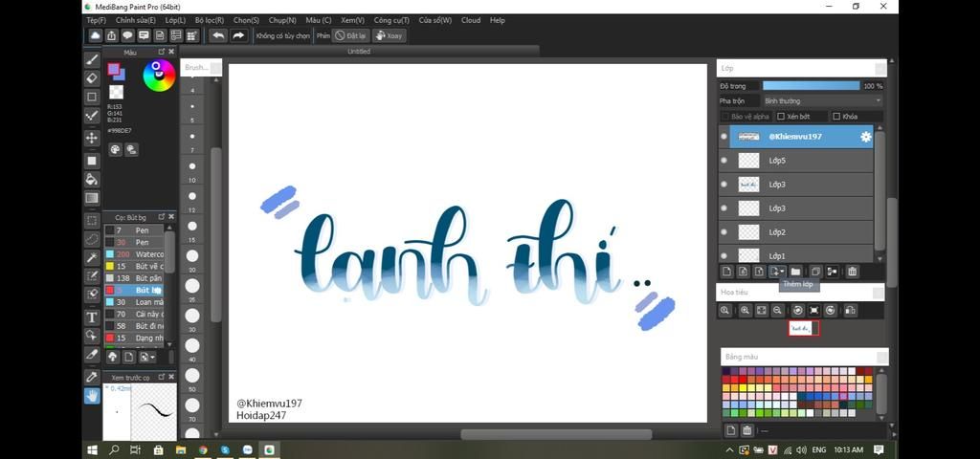Open the Lớp(L) menu
The height and width of the screenshot is (459, 980).
(175, 20)
